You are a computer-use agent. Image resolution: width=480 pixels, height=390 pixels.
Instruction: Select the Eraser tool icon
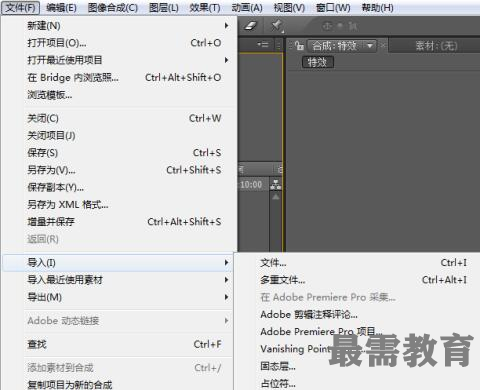tap(251, 26)
